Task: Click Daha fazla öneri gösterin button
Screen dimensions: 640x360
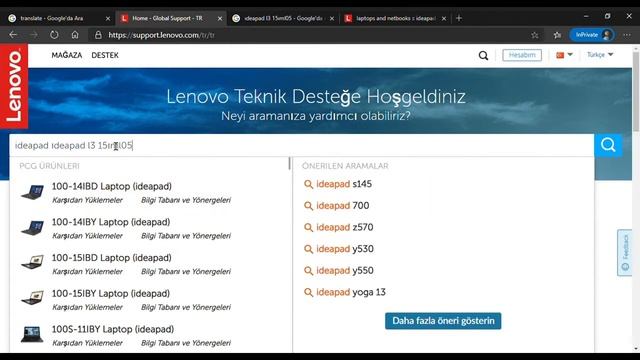Action: 443,321
